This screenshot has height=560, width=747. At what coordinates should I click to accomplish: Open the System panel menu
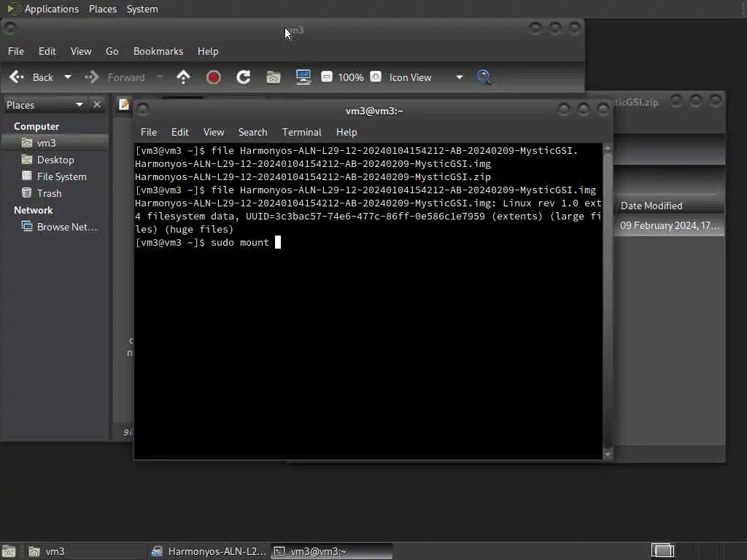[142, 9]
